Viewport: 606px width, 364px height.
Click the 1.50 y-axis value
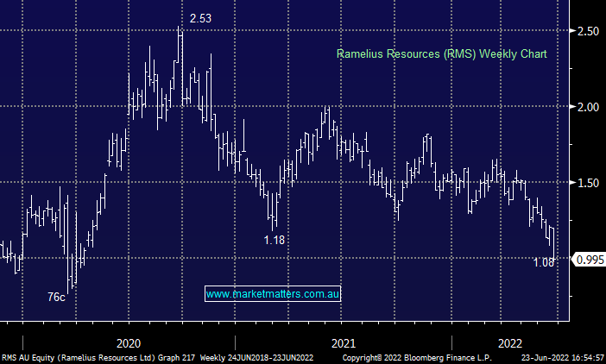pos(587,183)
